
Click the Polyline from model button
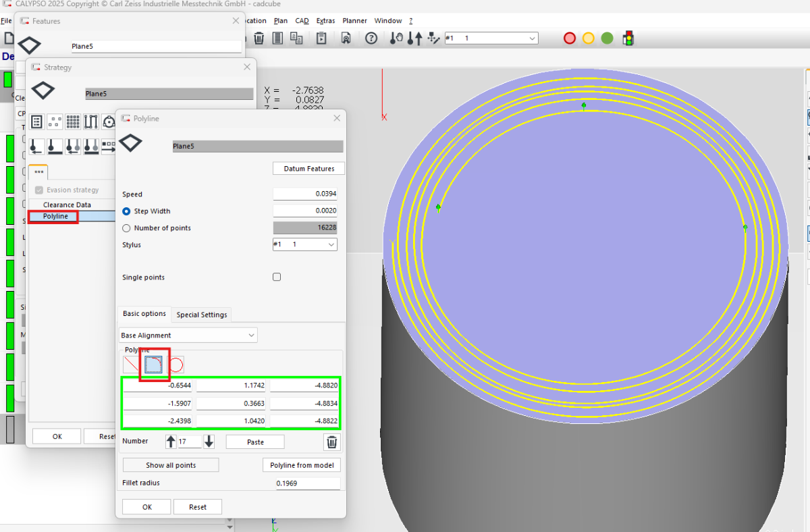(301, 465)
